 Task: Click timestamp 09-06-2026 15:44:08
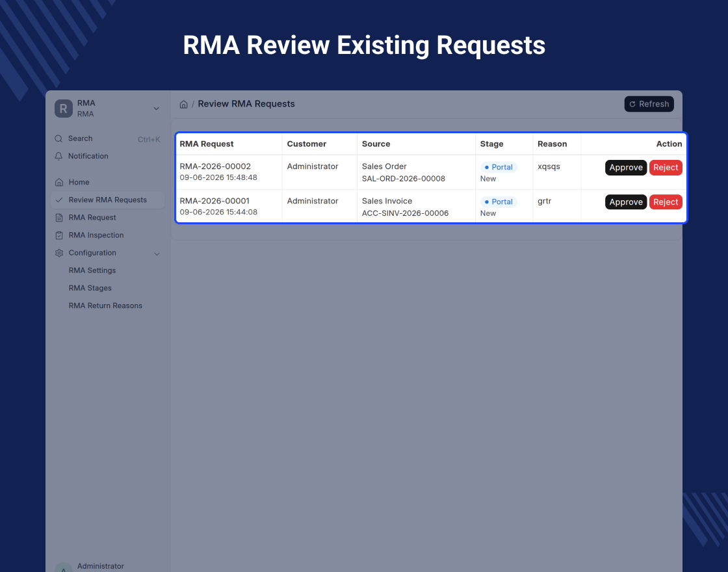coord(218,212)
